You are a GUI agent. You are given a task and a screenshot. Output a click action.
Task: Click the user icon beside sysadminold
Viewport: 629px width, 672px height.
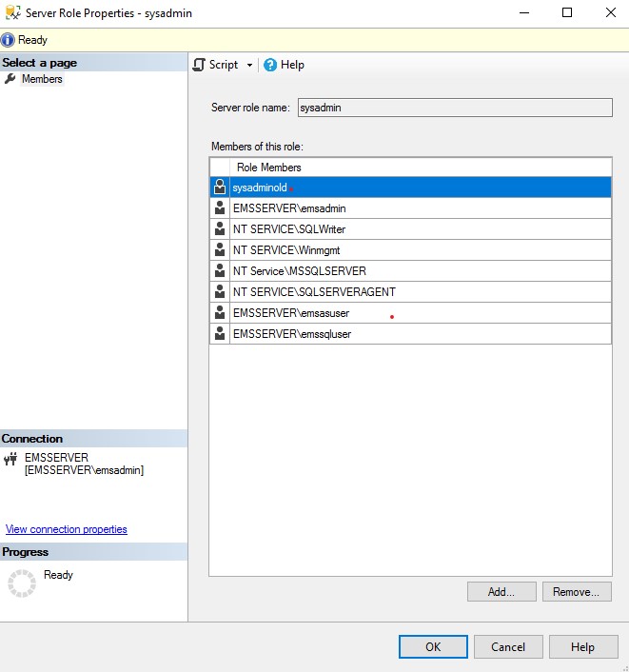pyautogui.click(x=220, y=187)
